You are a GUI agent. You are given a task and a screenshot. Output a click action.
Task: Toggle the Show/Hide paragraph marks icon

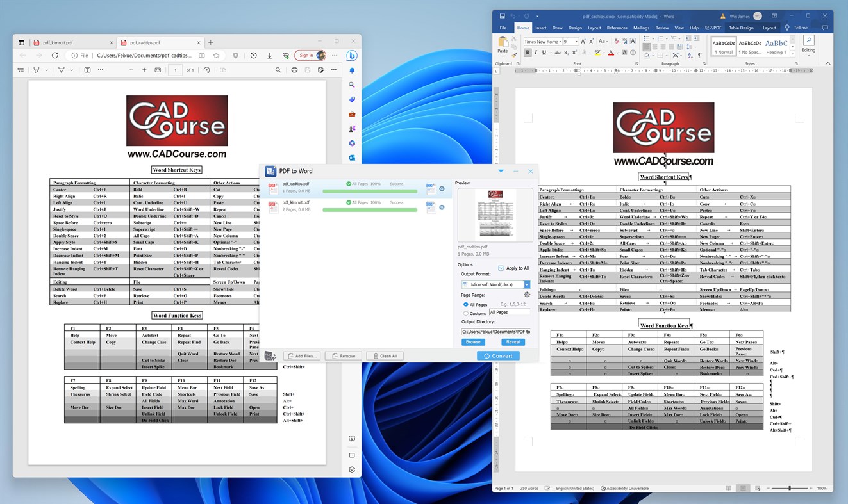point(700,55)
